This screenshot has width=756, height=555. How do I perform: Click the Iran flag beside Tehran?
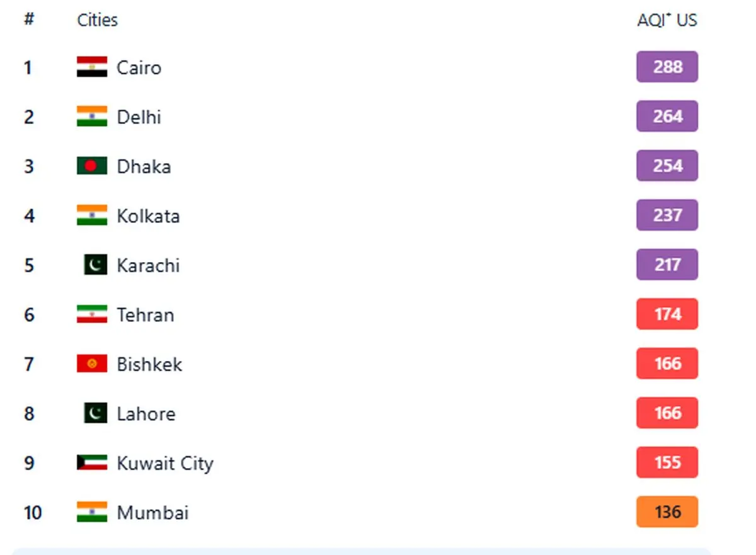coord(92,314)
